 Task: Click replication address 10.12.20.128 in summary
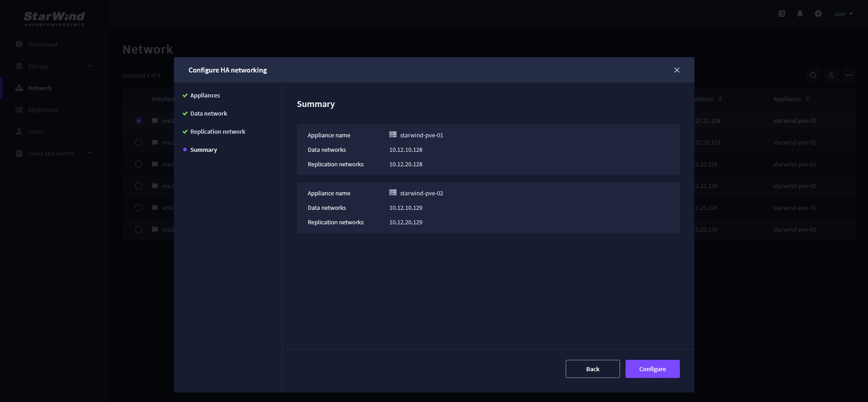(406, 164)
